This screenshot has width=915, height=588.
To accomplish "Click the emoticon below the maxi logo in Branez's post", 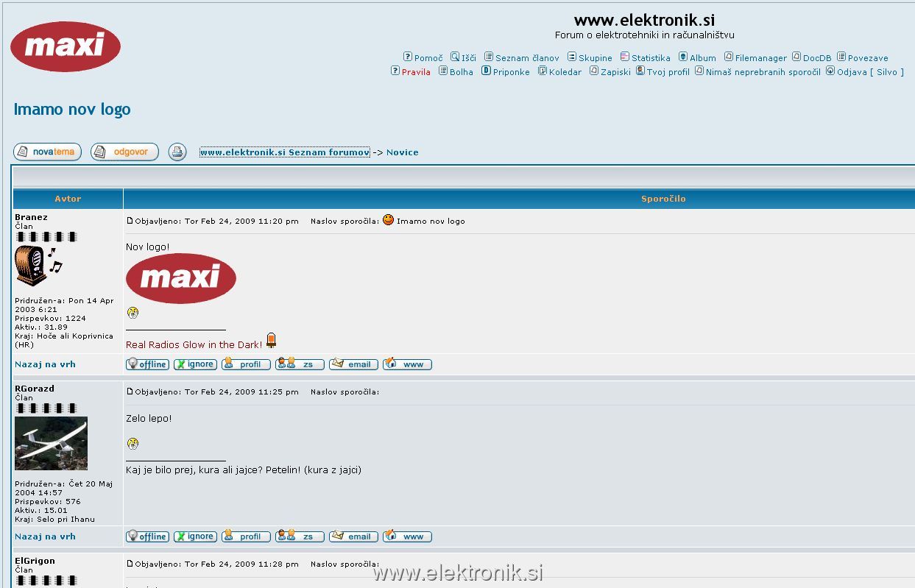I will [x=133, y=313].
